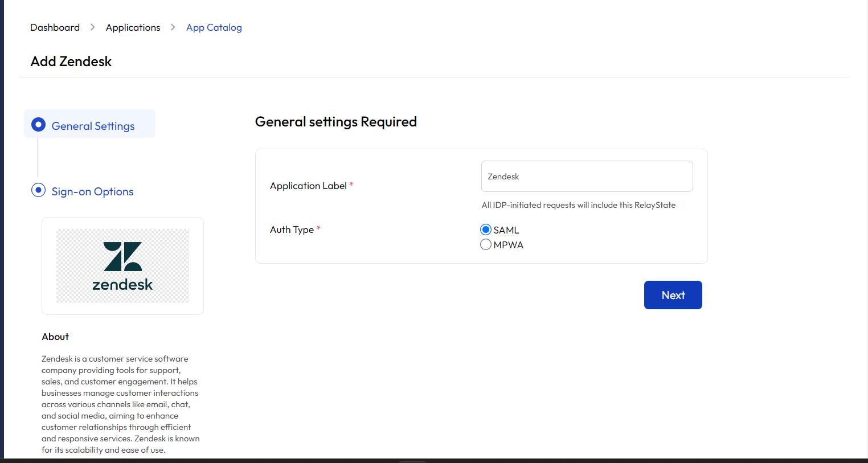Select the General Settings step

[x=89, y=124]
